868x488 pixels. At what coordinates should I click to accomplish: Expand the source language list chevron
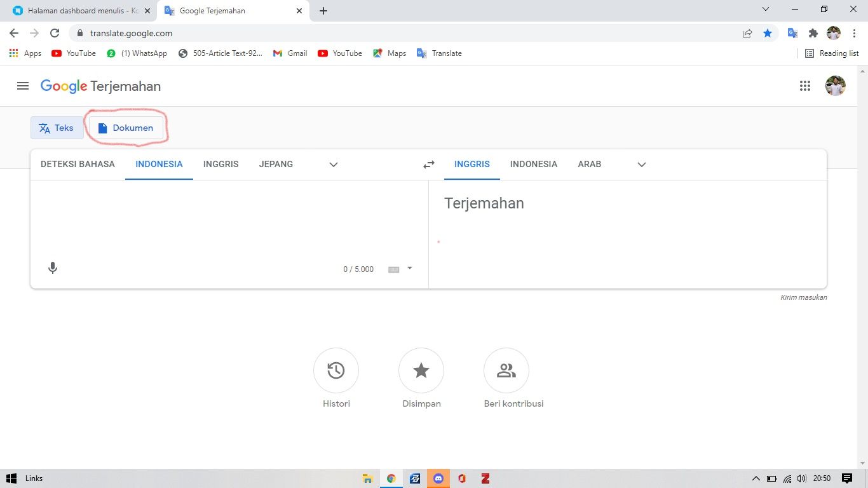coord(334,165)
